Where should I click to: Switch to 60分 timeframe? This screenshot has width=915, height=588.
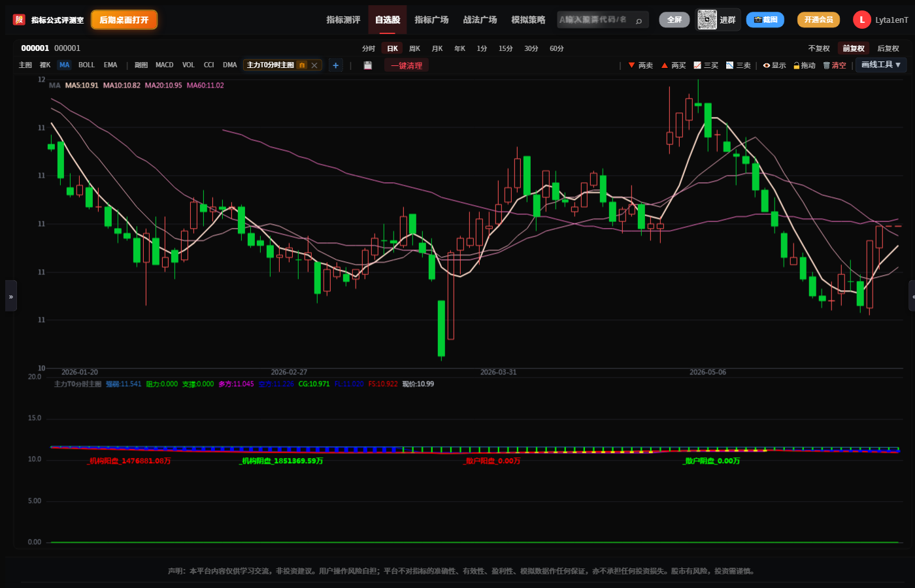[x=557, y=48]
